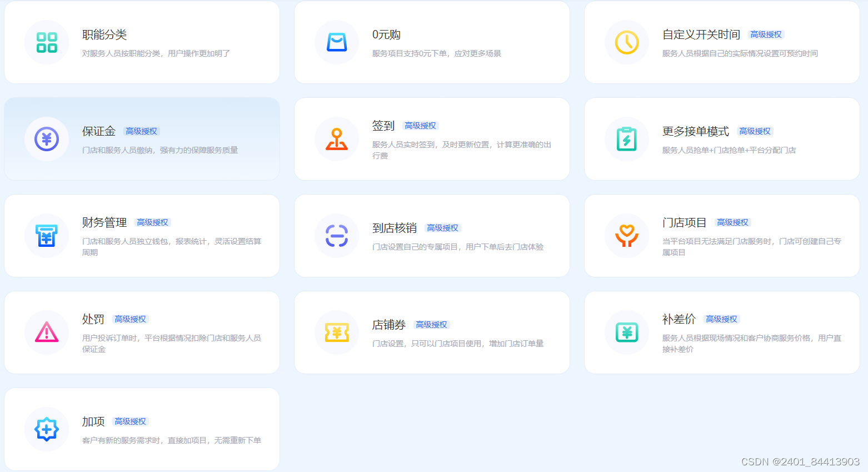Click the 保证金 yen coin icon

click(x=47, y=139)
